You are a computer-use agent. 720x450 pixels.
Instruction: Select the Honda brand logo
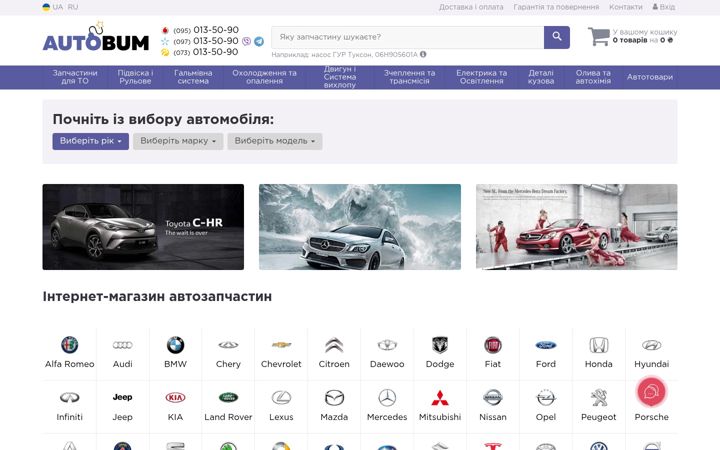599,345
